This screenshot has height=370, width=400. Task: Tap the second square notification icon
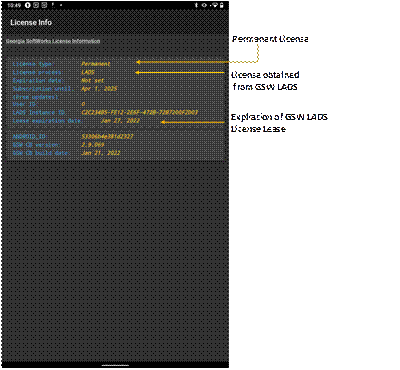[36, 5]
